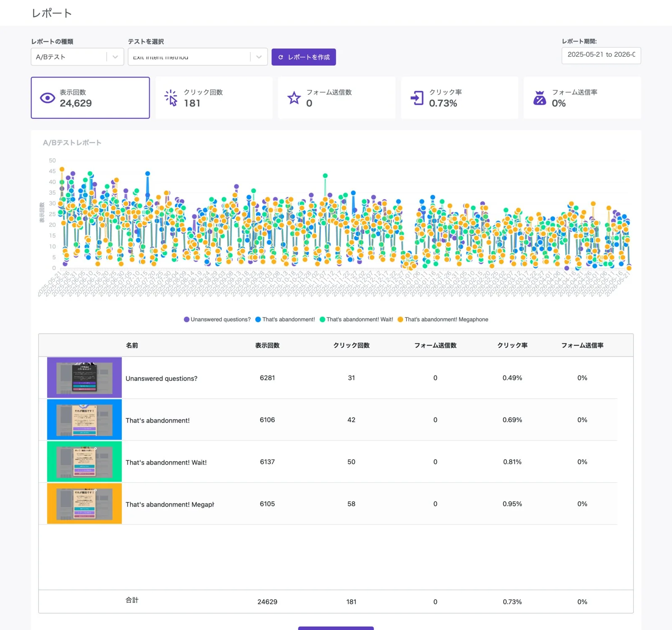Click the クリック回数 table column header
Viewport: 672px width, 630px height.
[x=352, y=345]
